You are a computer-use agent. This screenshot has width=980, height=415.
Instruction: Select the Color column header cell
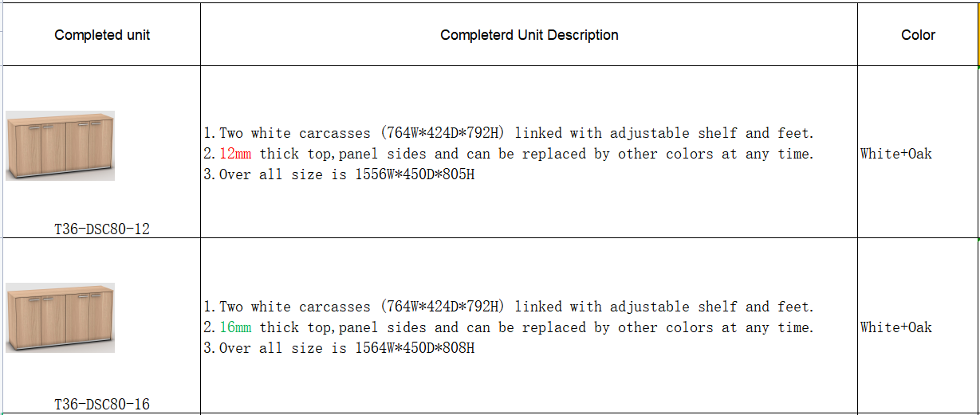point(918,34)
